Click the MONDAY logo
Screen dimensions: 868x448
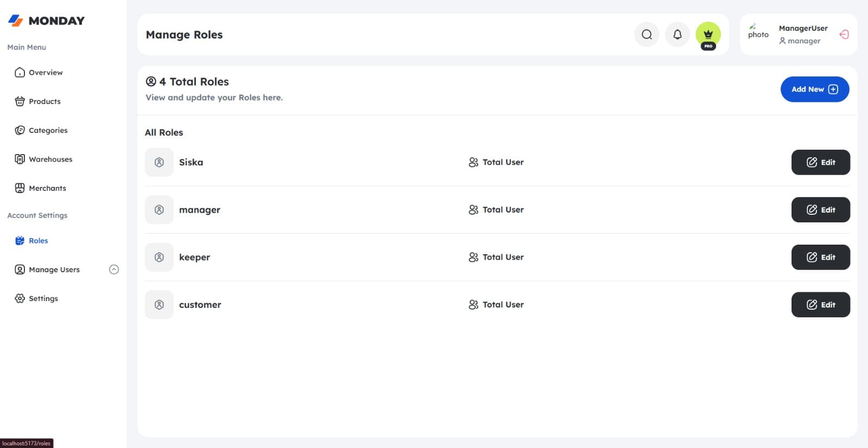coord(46,21)
